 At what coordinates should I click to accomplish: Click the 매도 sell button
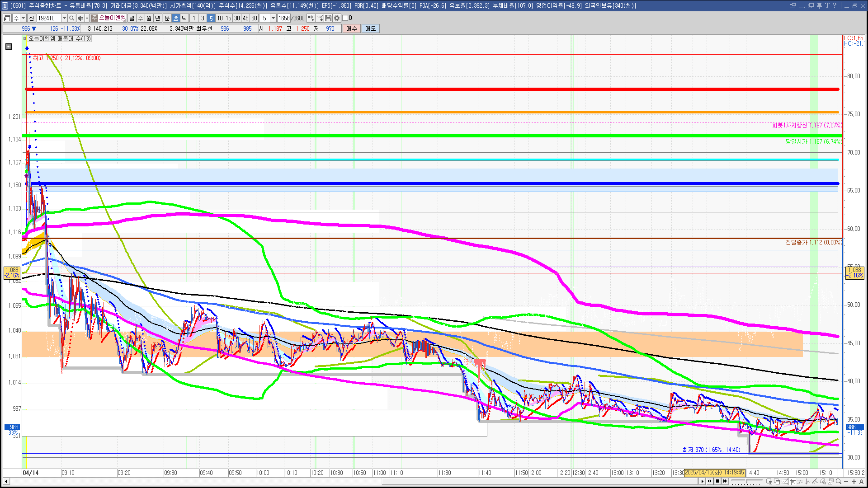[370, 28]
